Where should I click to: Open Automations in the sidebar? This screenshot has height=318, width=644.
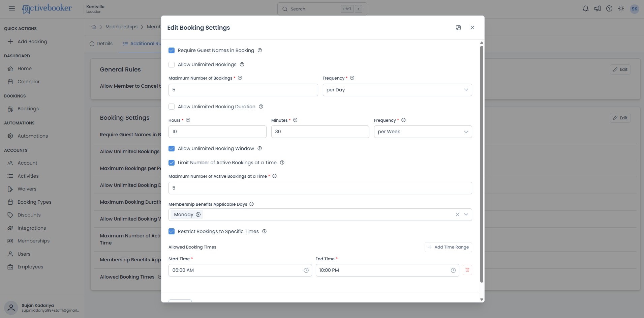click(x=33, y=136)
